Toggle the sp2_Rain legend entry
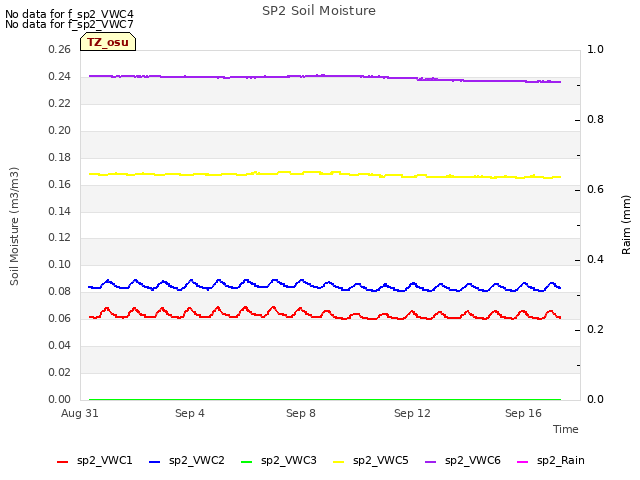Viewport: 640px width, 480px height. point(551,461)
